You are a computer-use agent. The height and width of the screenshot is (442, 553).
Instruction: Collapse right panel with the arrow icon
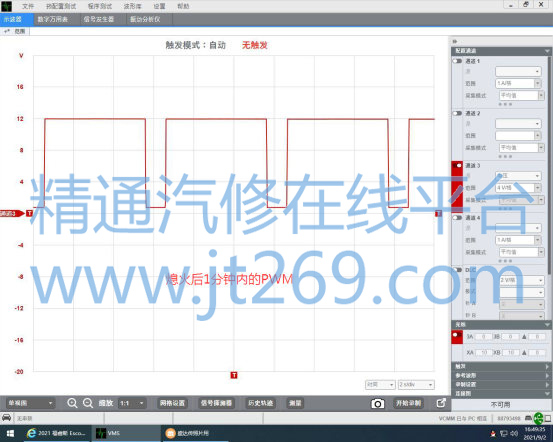coord(455,41)
